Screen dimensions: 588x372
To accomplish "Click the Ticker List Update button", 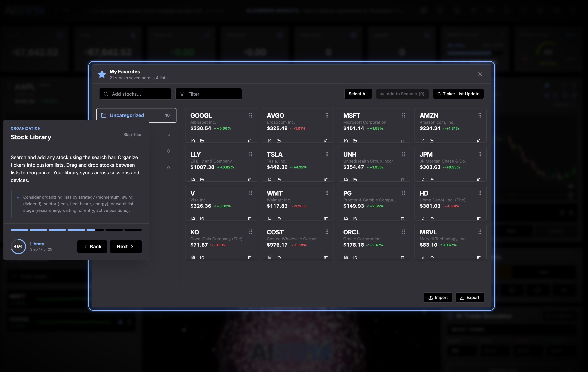I will pyautogui.click(x=458, y=94).
